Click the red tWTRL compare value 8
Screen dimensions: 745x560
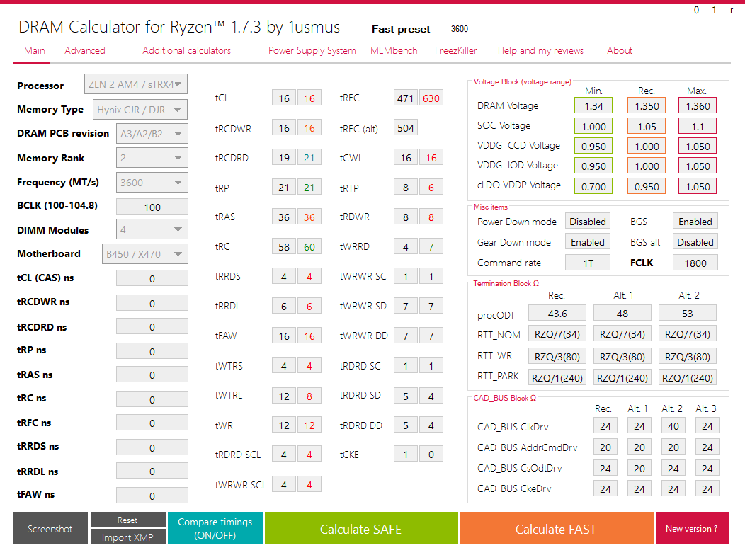coord(309,396)
